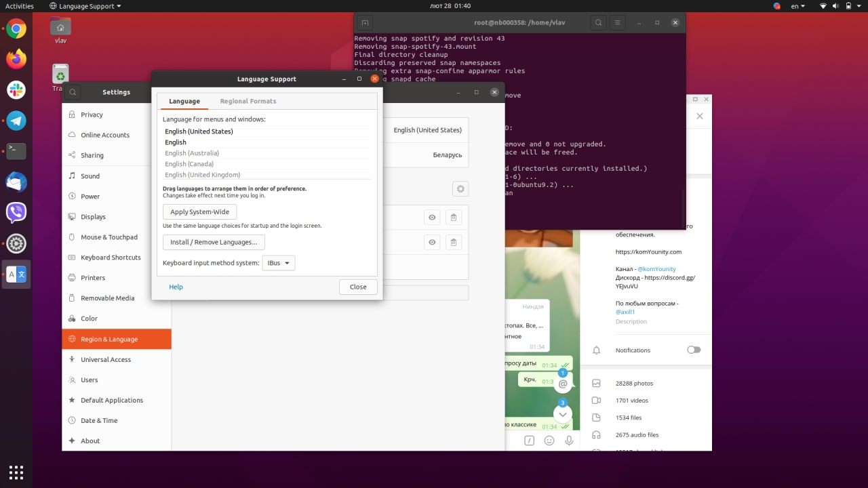Select English (Australia) in language list
Image resolution: width=868 pixels, height=488 pixels.
pos(268,153)
